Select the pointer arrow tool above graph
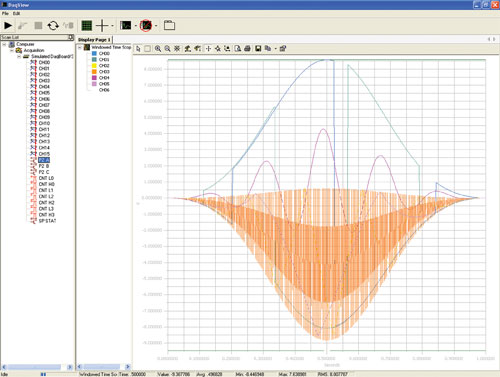 [x=138, y=49]
